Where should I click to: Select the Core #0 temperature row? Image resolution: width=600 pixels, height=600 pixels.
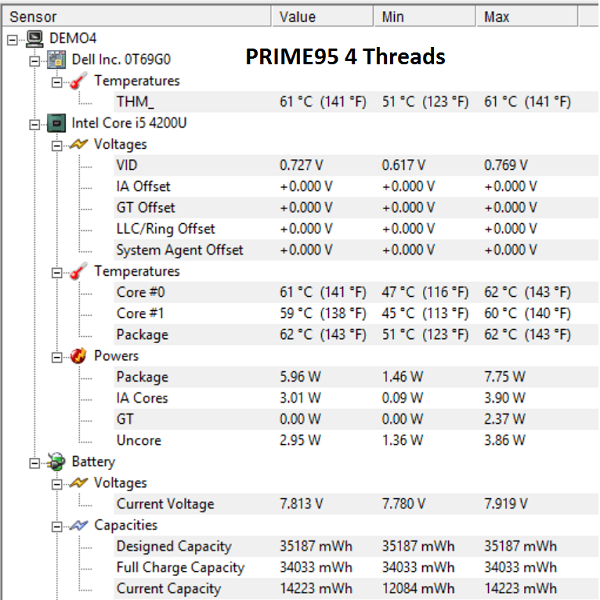356,292
